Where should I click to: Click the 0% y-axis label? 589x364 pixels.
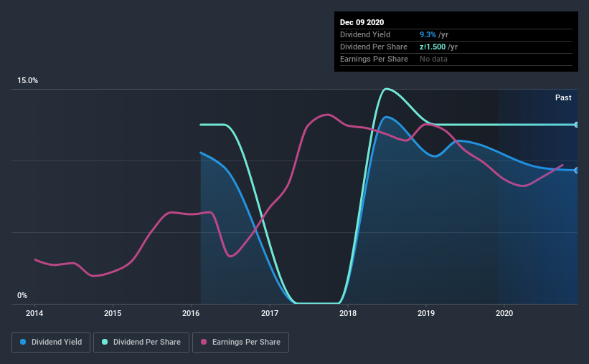pos(22,296)
